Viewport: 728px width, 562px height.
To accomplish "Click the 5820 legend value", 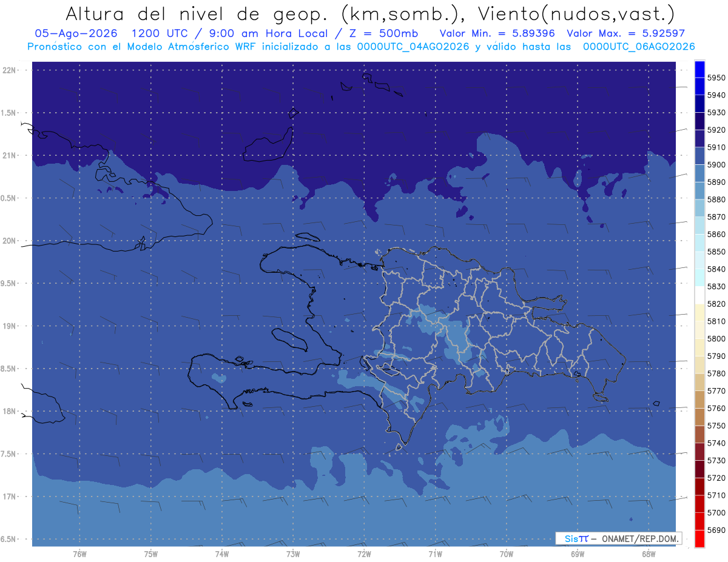I will pyautogui.click(x=716, y=304).
